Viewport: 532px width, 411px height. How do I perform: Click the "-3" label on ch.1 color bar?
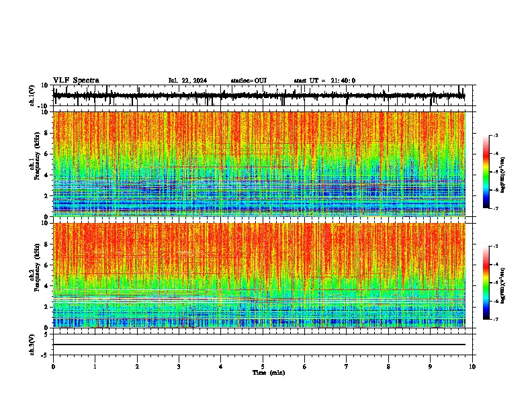[x=496, y=136]
